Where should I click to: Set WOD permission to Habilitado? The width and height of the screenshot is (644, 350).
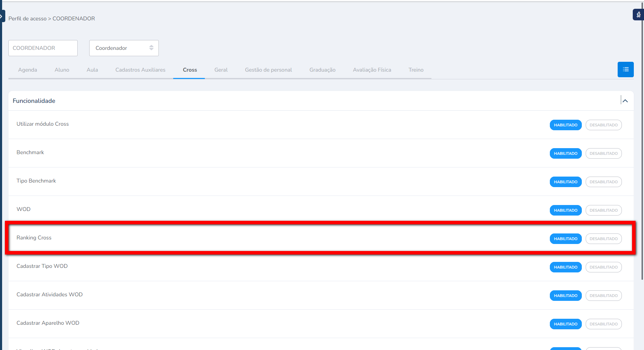(x=565, y=210)
